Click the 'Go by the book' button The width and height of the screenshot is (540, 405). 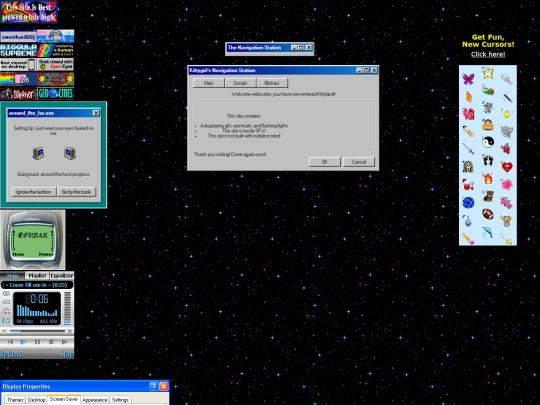[x=76, y=192]
